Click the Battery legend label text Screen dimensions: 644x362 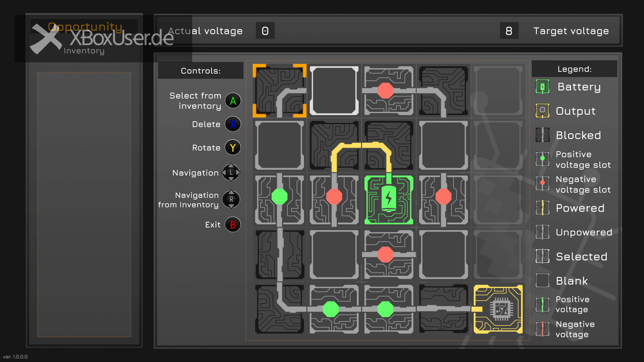pyautogui.click(x=579, y=87)
